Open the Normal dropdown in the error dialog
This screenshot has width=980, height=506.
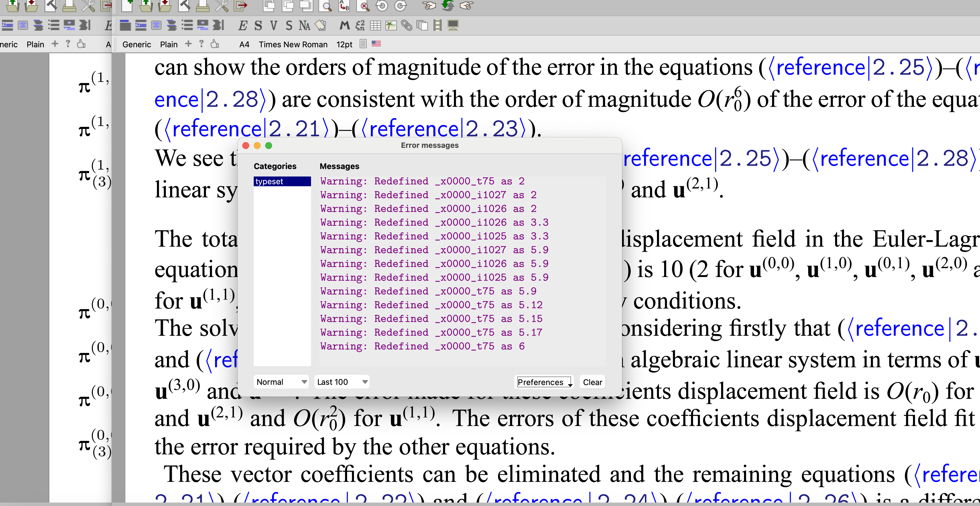pos(281,382)
